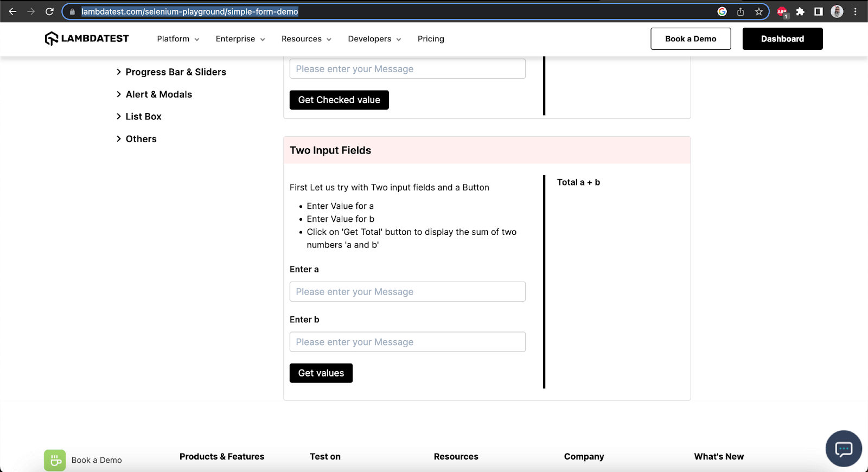This screenshot has height=472, width=868.
Task: Open the Developers dropdown menu
Action: (x=374, y=39)
